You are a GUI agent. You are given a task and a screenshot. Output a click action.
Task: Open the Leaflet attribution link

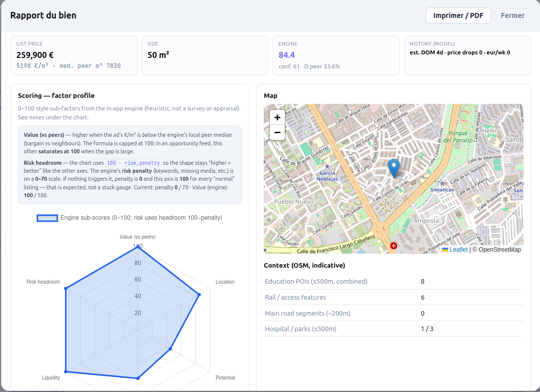tap(459, 250)
